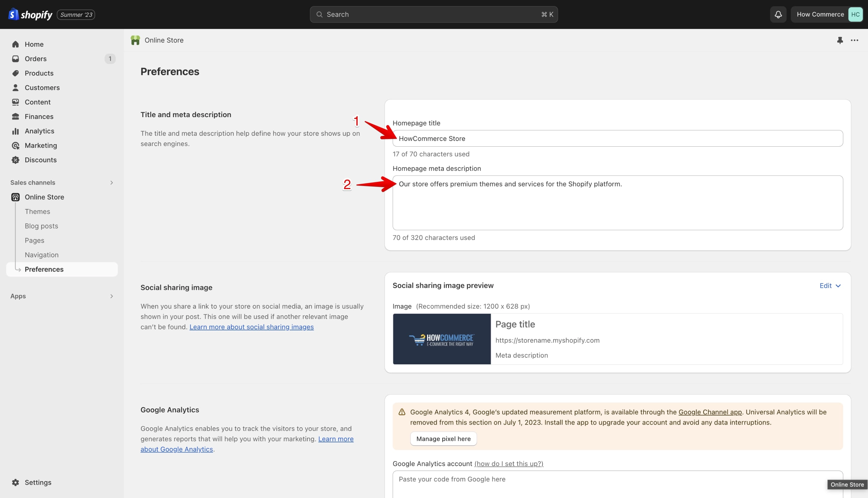Click the Marketing target icon
This screenshot has width=868, height=498.
click(x=15, y=145)
